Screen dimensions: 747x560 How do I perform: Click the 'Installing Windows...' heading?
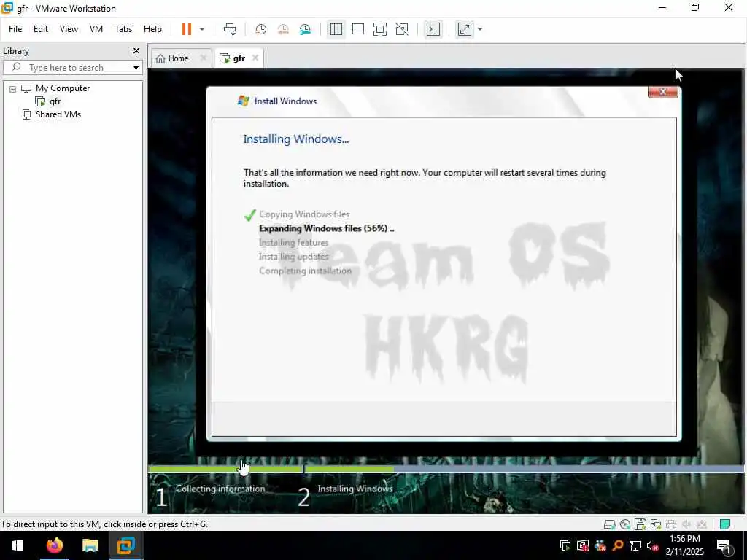click(296, 139)
